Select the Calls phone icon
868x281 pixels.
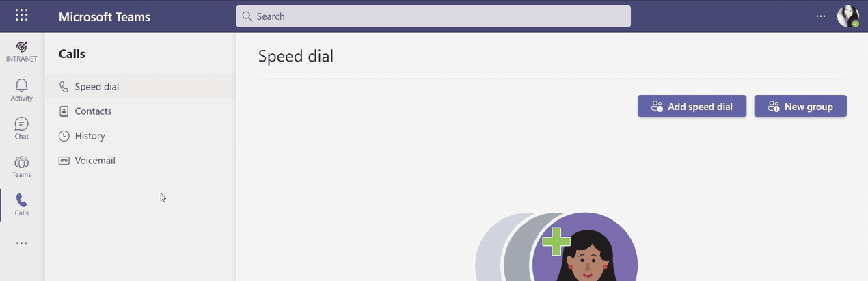pyautogui.click(x=22, y=204)
